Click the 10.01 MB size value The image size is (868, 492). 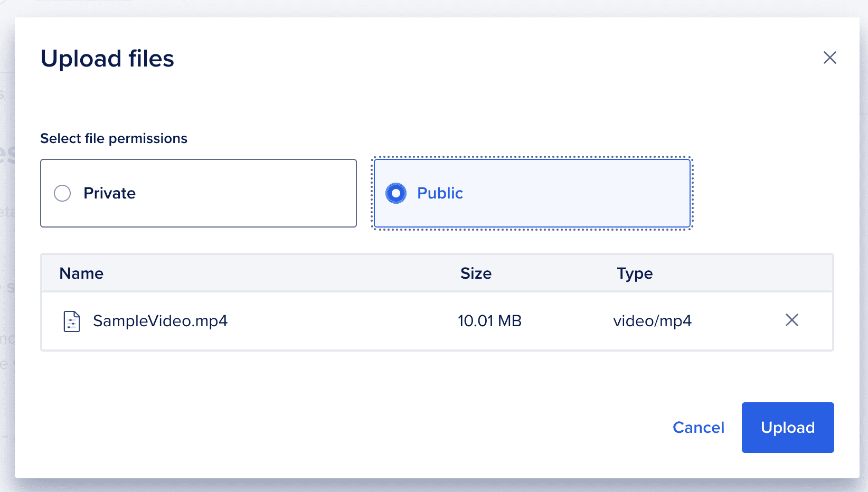pos(489,321)
